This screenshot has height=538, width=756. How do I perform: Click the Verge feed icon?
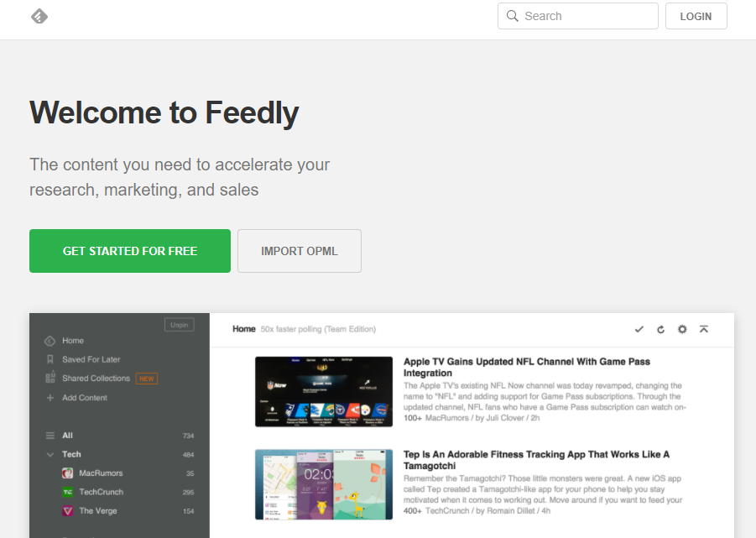[68, 511]
